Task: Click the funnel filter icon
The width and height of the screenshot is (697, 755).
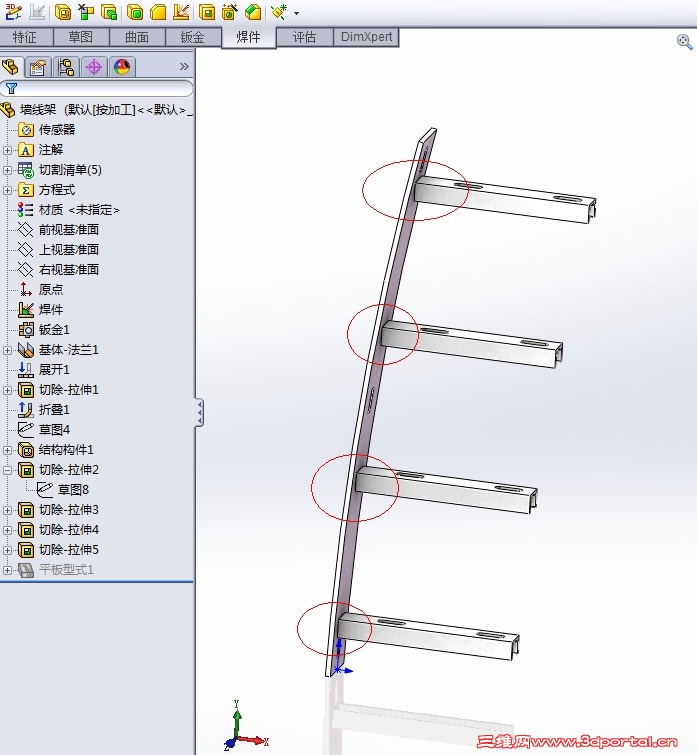Action: pos(12,89)
